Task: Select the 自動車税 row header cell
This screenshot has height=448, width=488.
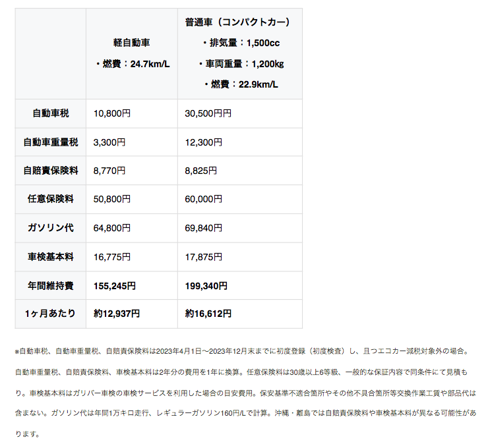Action: pos(51,113)
